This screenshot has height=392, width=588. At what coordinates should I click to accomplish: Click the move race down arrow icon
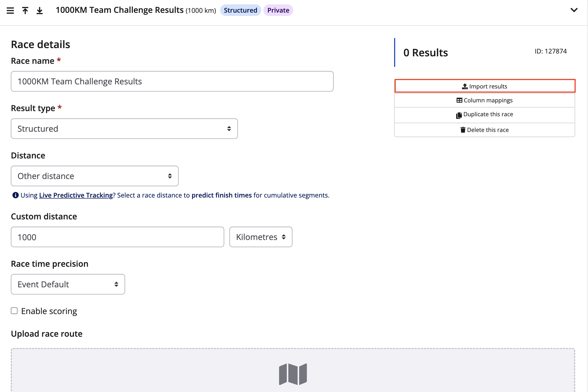pyautogui.click(x=39, y=11)
